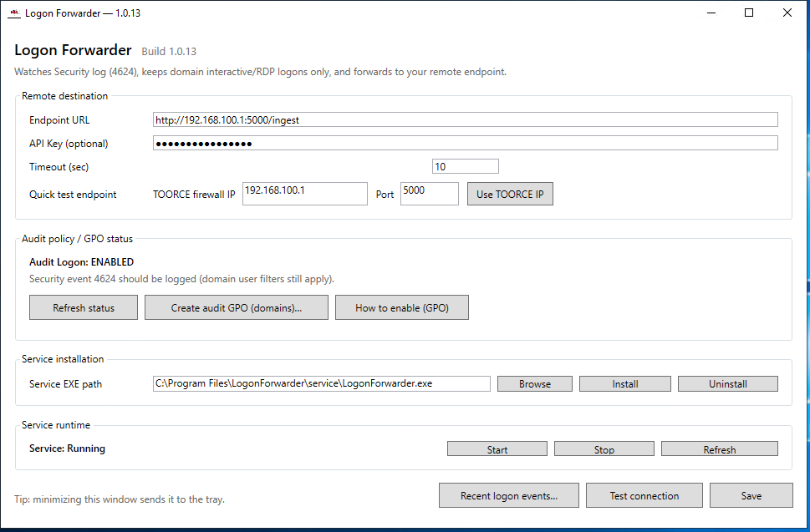Edit the TOORCE firewall IP field

[305, 194]
